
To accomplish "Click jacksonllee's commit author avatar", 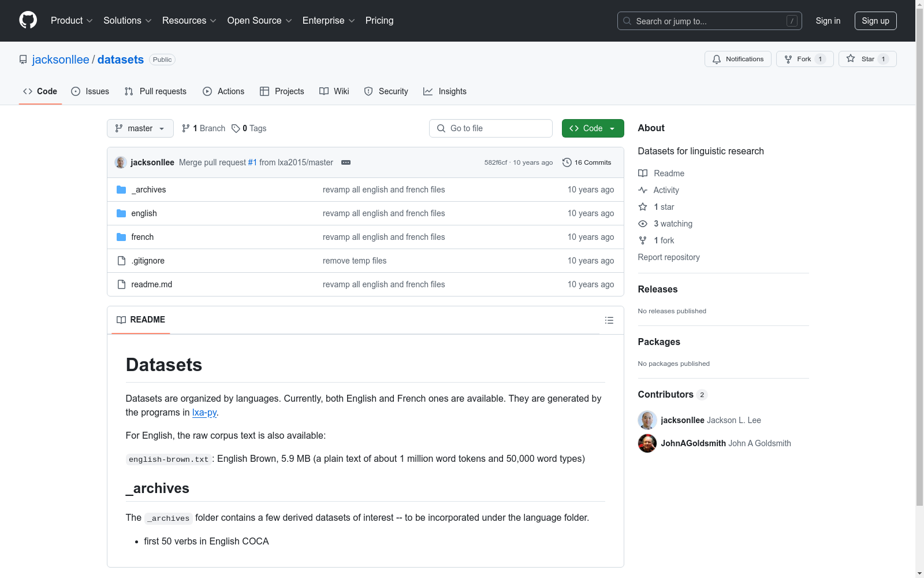I will click(x=121, y=162).
